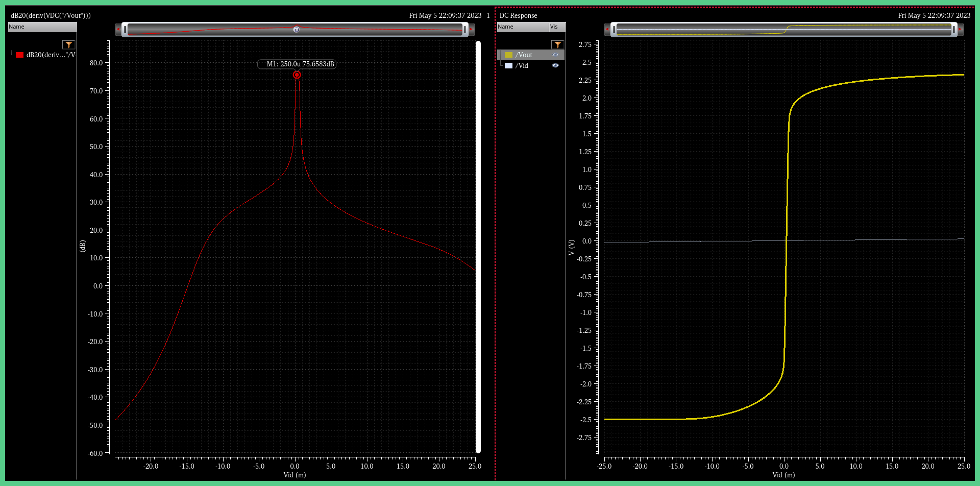Click the DC Response window title
980x486 pixels.
click(x=518, y=15)
